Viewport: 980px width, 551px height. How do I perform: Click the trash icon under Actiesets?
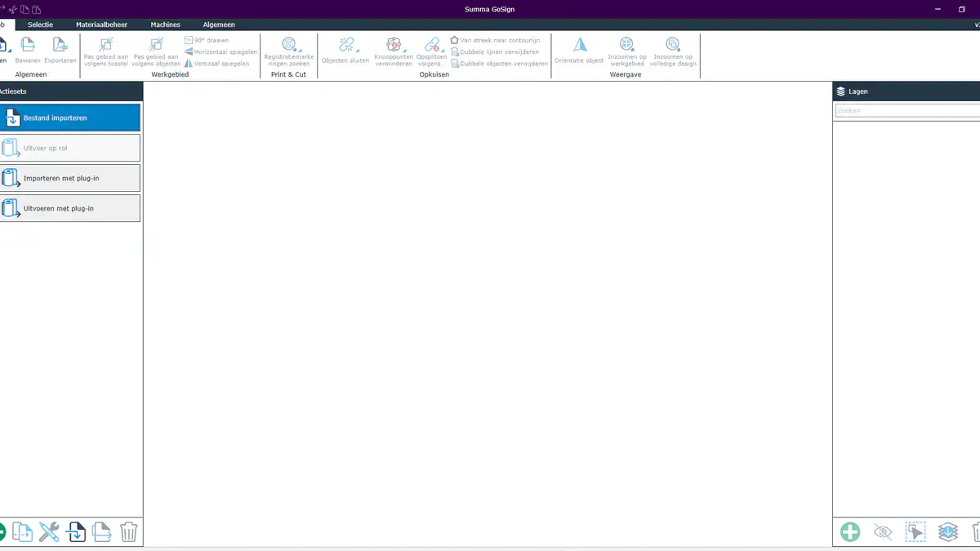(x=128, y=533)
